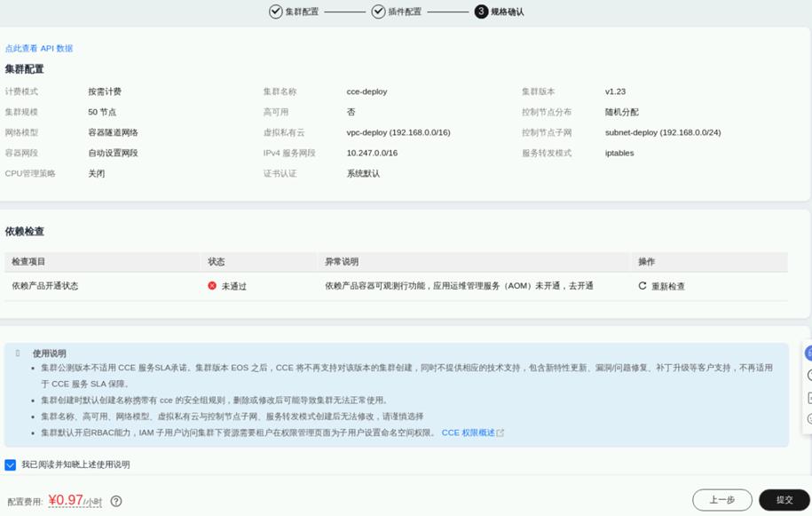Click the checkmark icon for 插件配置 step
Screen dimensions: 812x516
378,12
